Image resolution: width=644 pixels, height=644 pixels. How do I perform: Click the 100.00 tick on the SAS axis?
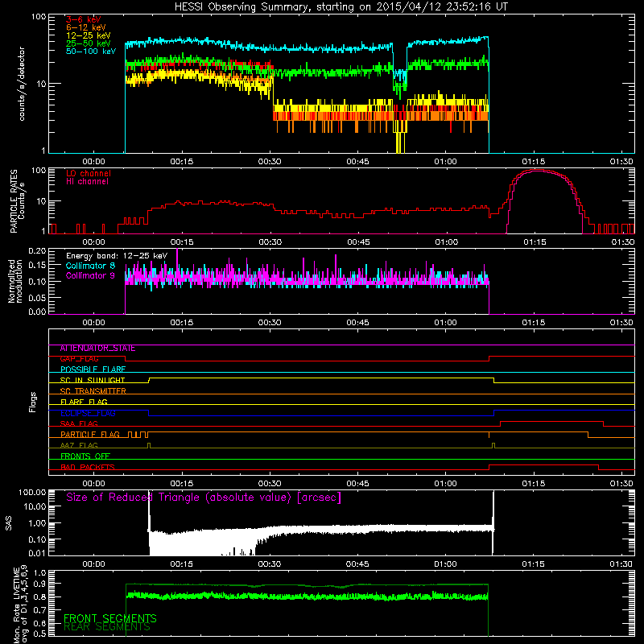click(x=32, y=493)
